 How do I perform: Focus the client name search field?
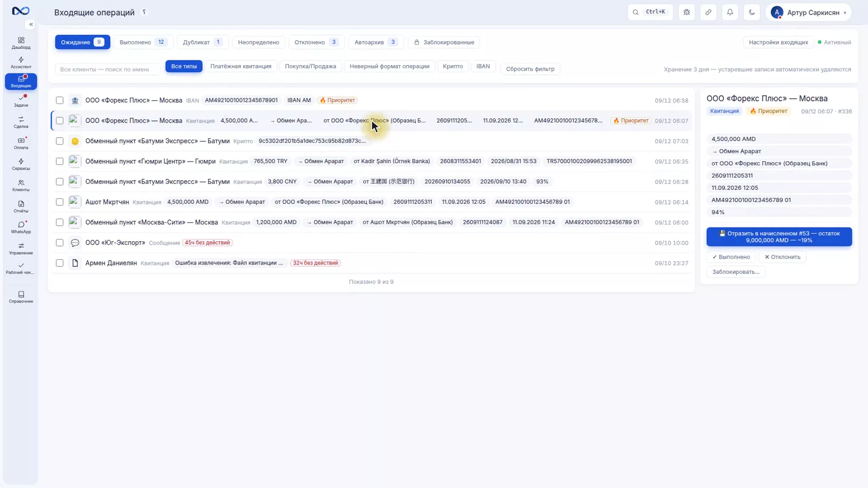pyautogui.click(x=107, y=69)
